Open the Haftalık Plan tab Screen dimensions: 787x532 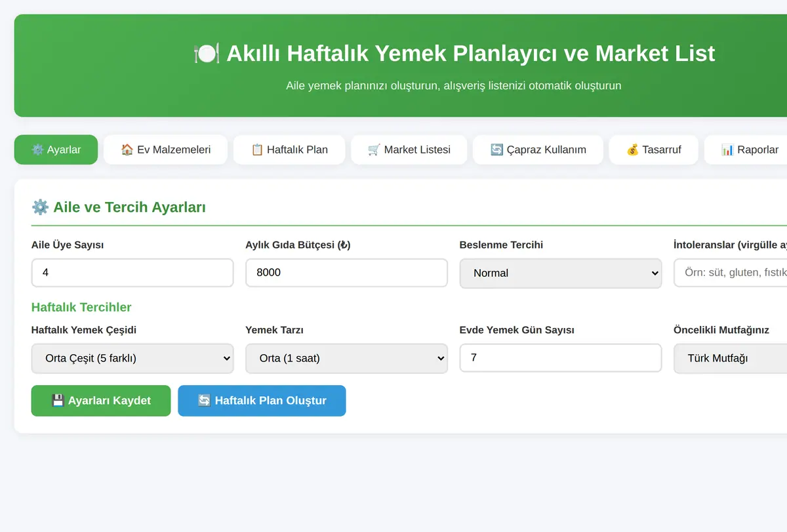pyautogui.click(x=289, y=150)
